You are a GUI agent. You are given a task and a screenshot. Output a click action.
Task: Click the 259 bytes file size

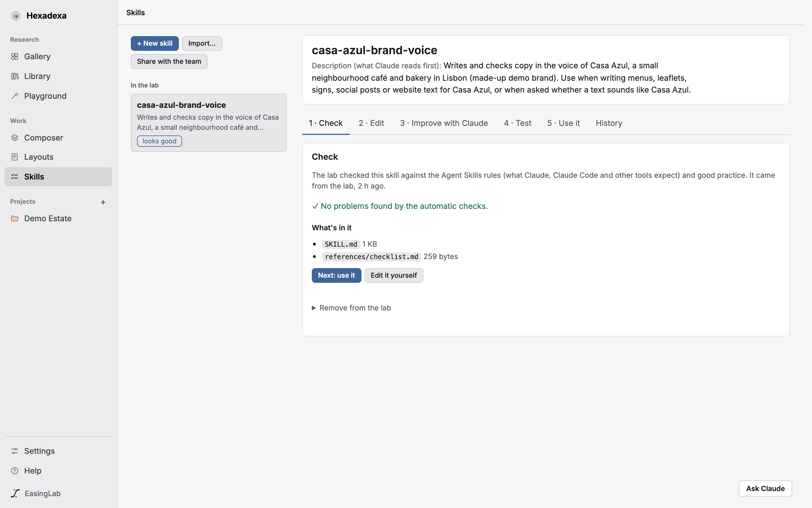click(x=441, y=257)
